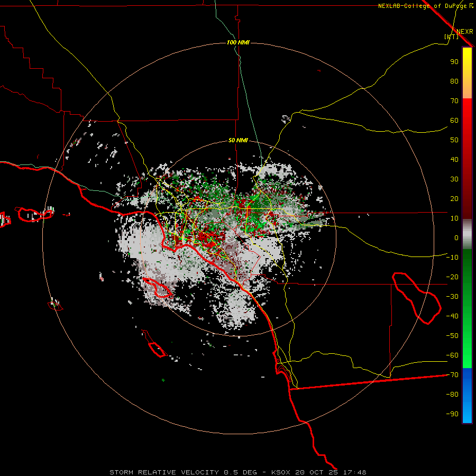Click the 20 value on the velocity scale
Screen dimensions: 476x476
click(454, 199)
